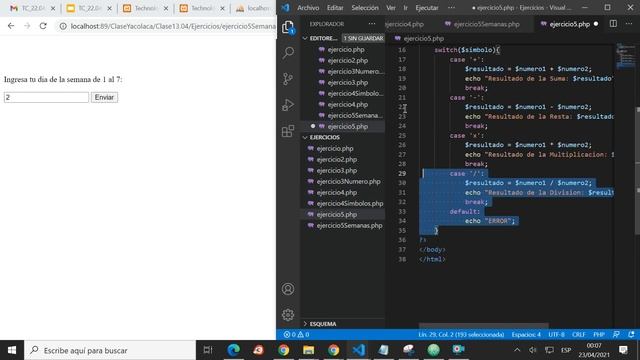Open the Ver menu

(x=391, y=8)
